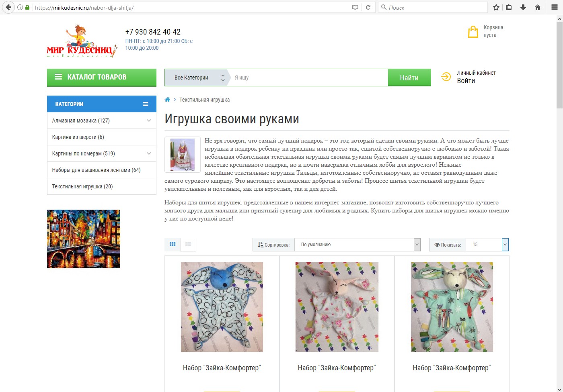Open the Корзина пуста cart link
This screenshot has height=392, width=563.
tap(493, 31)
